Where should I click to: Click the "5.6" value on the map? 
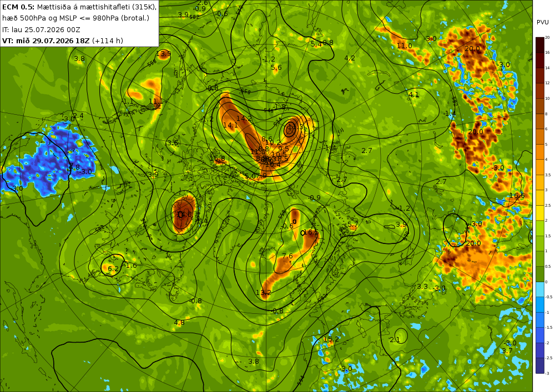[276, 68]
